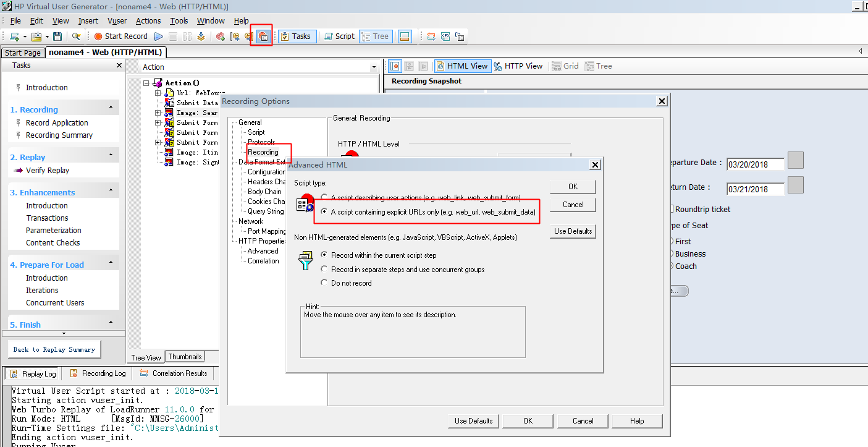Open the File menu
868x447 pixels.
(x=16, y=20)
